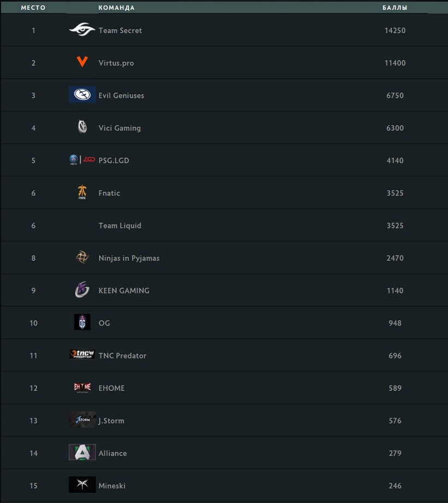Viewport: 448px width, 503px height.
Task: Select Mineski's 246 points value
Action: tap(395, 486)
